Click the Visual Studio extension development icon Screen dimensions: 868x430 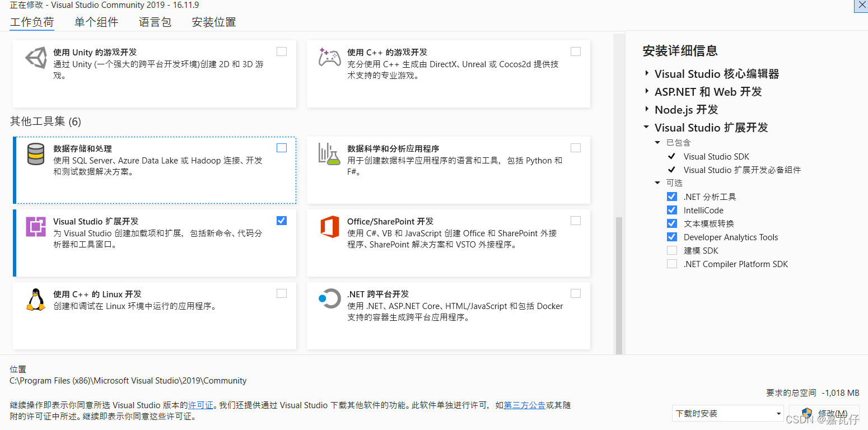click(x=36, y=227)
